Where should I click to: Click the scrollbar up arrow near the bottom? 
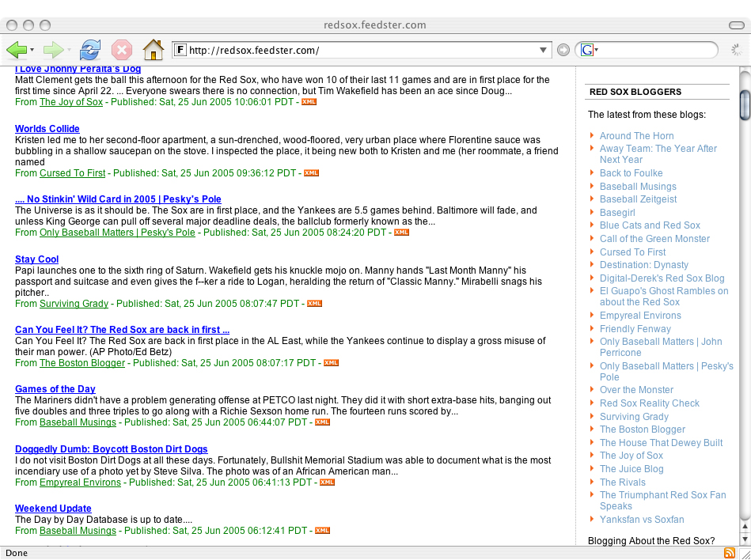coord(745,527)
